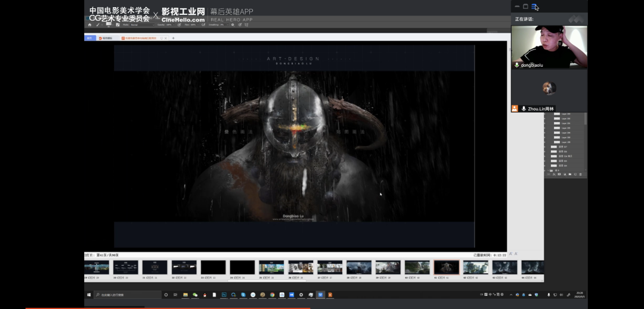This screenshot has width=644, height=309.
Task: Open slide thumbnail number 38
Action: 358,267
